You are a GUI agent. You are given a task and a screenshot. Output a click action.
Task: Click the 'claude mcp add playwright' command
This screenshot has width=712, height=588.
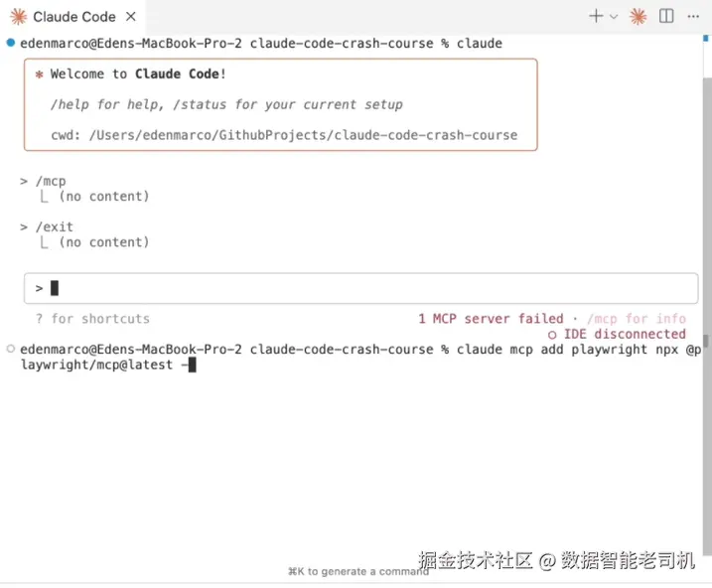coord(579,349)
